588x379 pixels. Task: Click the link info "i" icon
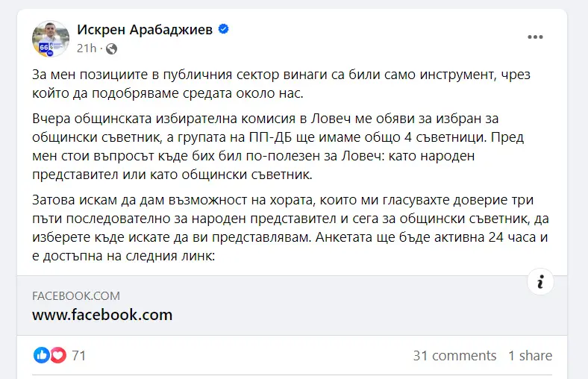(x=540, y=282)
